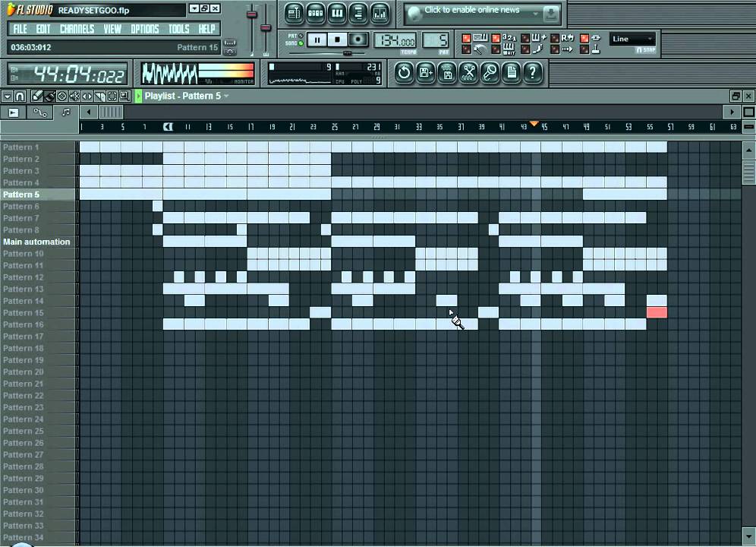Image resolution: width=756 pixels, height=547 pixels.
Task: Select the playlist paint brush tool
Action: tap(49, 96)
